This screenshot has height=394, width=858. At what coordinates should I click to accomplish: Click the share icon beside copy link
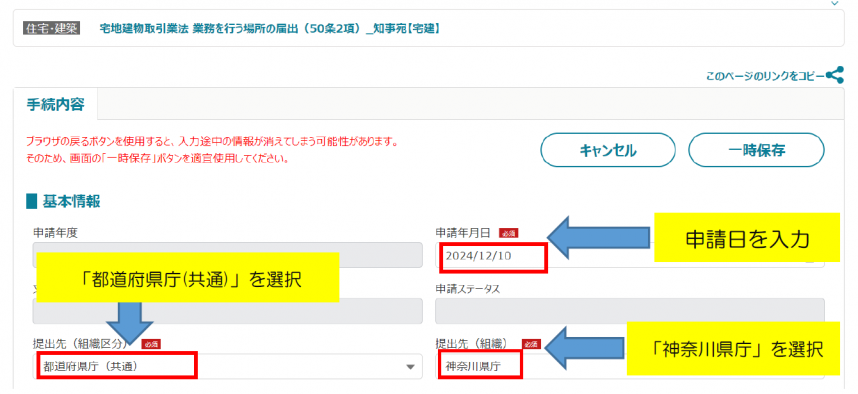tap(834, 76)
